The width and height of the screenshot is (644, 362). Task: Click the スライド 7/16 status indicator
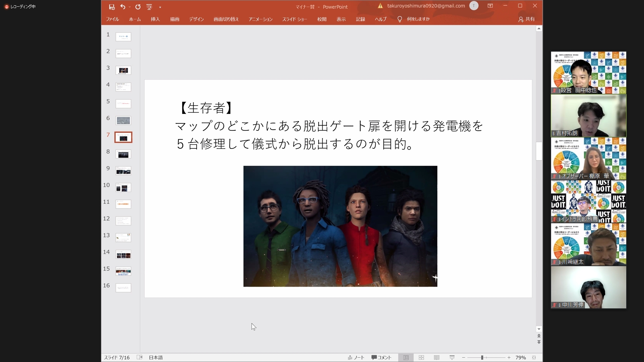117,358
